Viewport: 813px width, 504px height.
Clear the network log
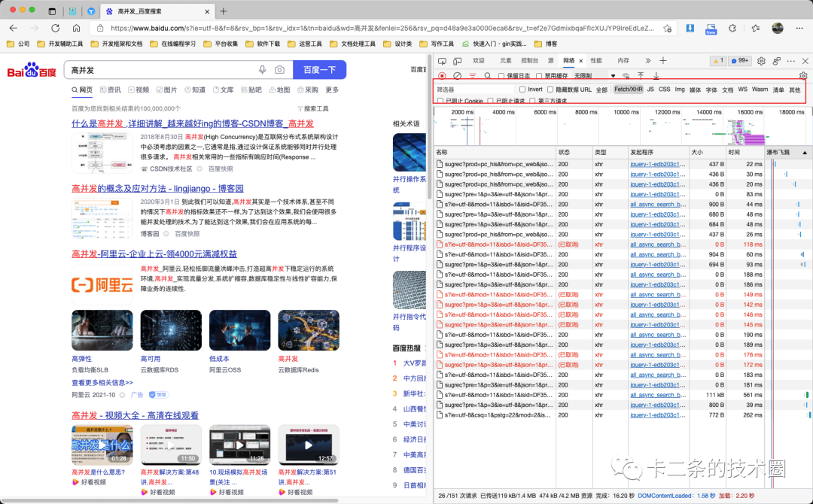458,76
